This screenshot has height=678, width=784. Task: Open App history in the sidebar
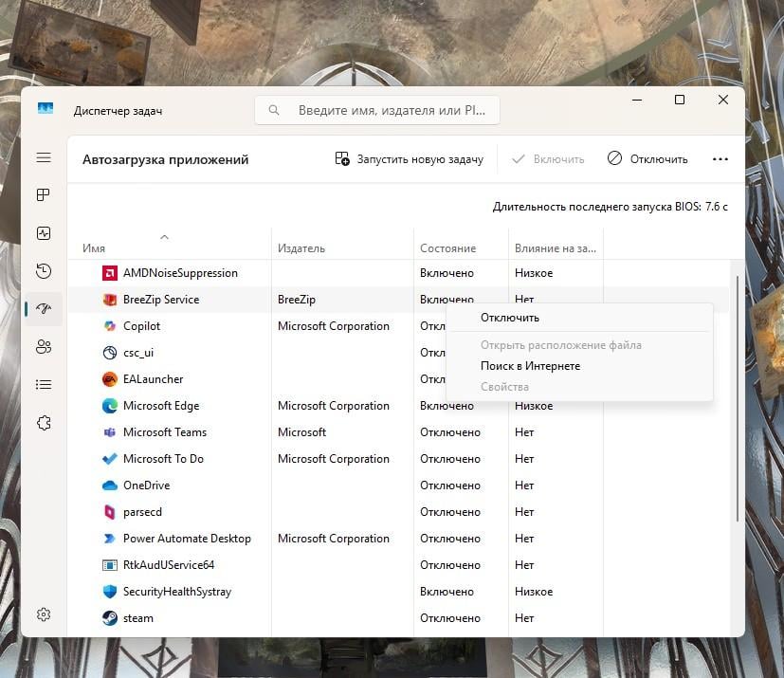(44, 271)
